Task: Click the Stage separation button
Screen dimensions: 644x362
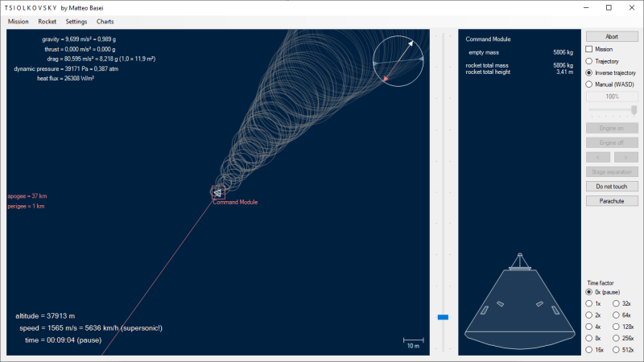Action: point(612,171)
